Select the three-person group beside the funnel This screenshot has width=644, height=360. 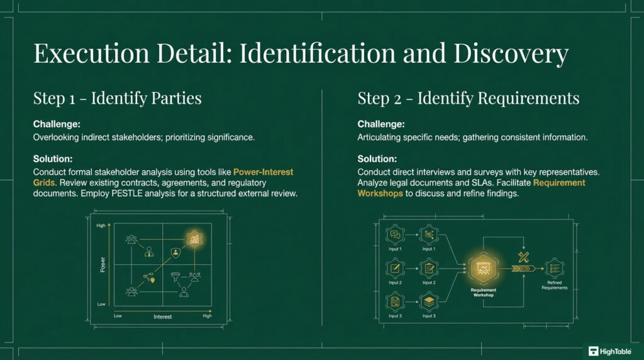(195, 276)
